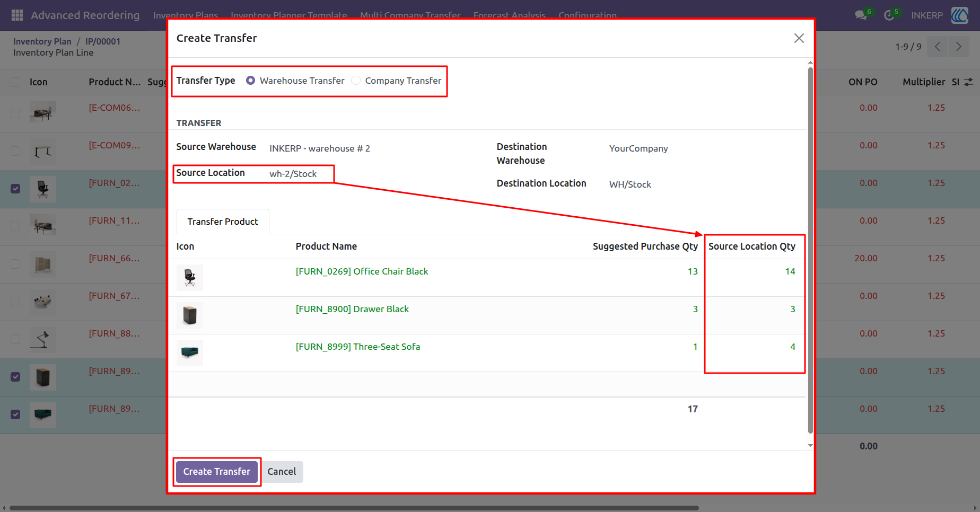
Task: Click the Three-Seat Sofa product icon
Action: (190, 353)
